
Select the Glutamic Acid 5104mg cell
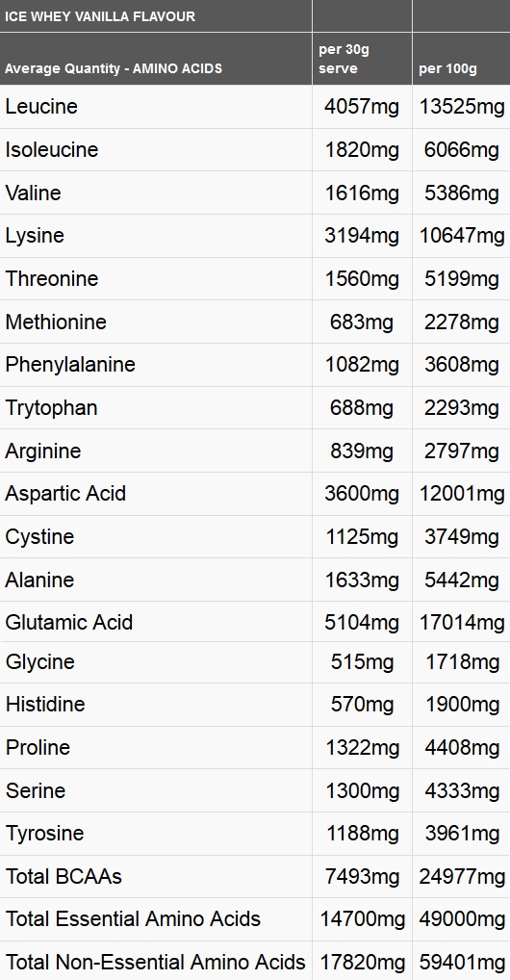click(361, 623)
